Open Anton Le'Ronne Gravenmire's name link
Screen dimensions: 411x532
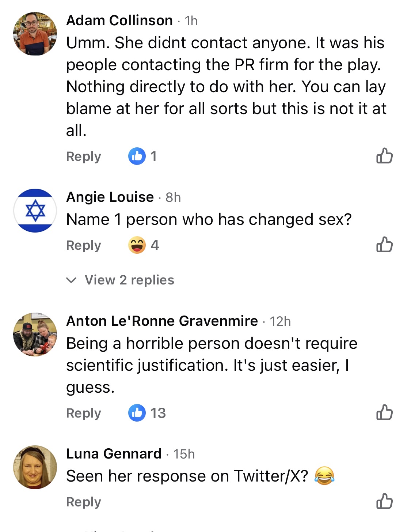(162, 321)
